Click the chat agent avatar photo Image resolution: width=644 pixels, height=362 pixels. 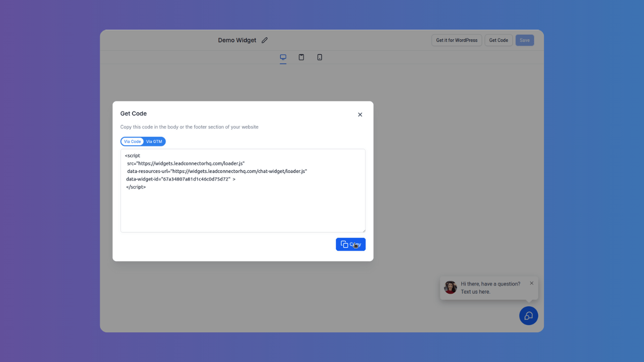[x=450, y=288]
